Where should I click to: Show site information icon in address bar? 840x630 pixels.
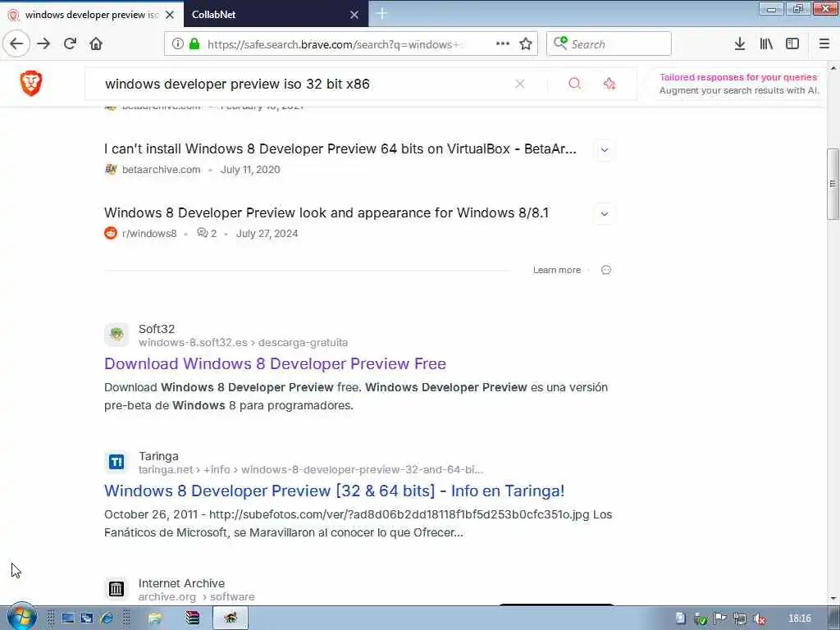[178, 44]
